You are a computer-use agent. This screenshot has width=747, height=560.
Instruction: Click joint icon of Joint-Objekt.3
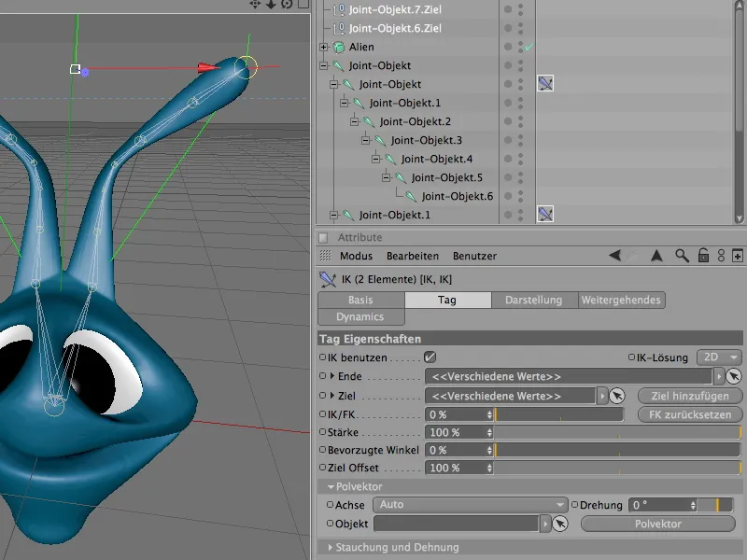(x=380, y=140)
